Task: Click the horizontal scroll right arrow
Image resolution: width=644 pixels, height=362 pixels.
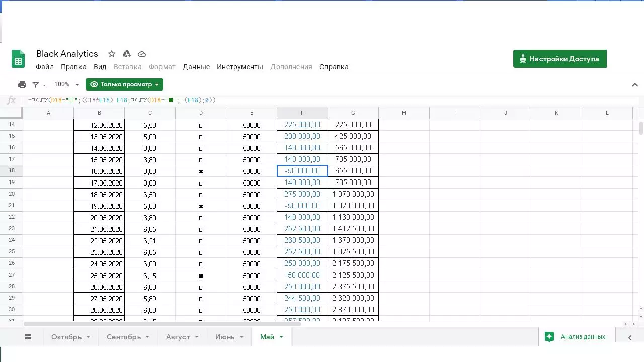Action: pos(633,324)
